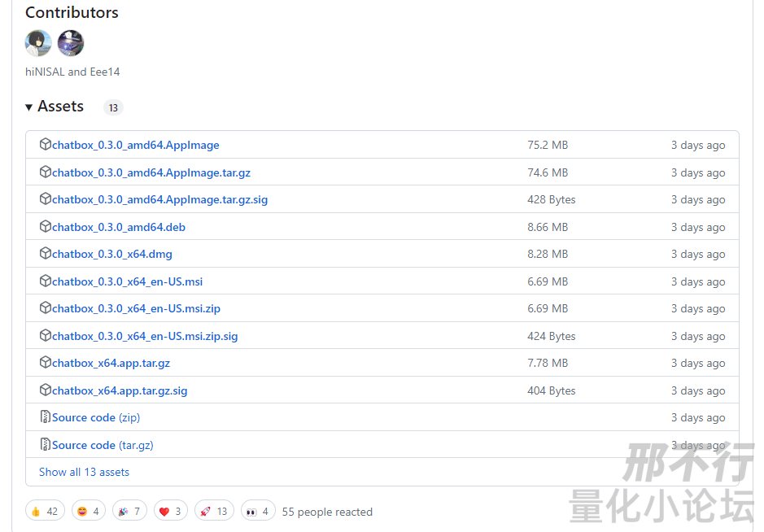Click 55 people reacted text
This screenshot has width=764, height=532.
coord(327,512)
